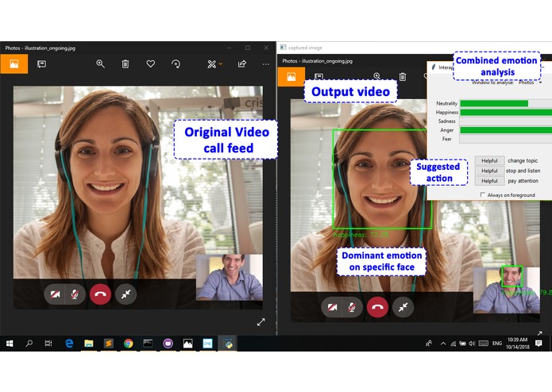
Task: Select the self-view thumbnail of man in left call
Action: [230, 278]
